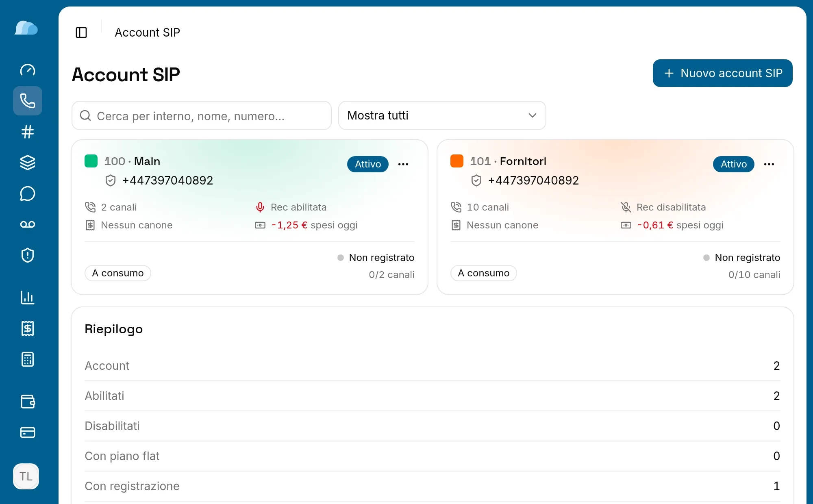
Task: Open the chat bubble sidebar icon
Action: pyautogui.click(x=28, y=193)
